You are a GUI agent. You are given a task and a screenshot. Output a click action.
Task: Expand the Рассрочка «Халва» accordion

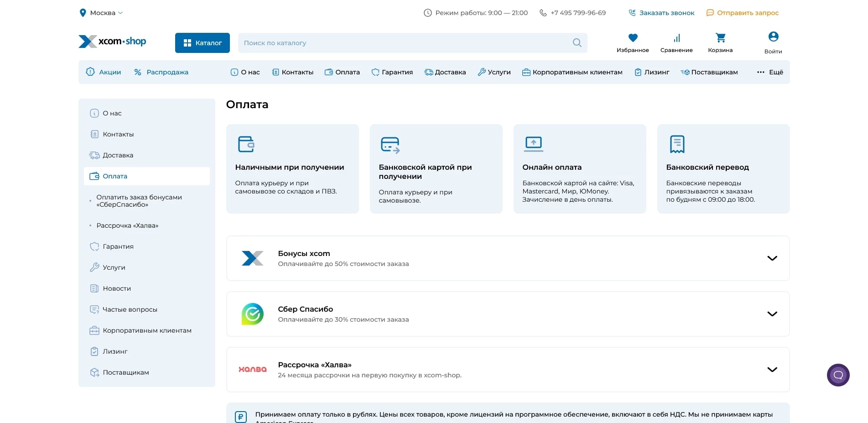[772, 370]
